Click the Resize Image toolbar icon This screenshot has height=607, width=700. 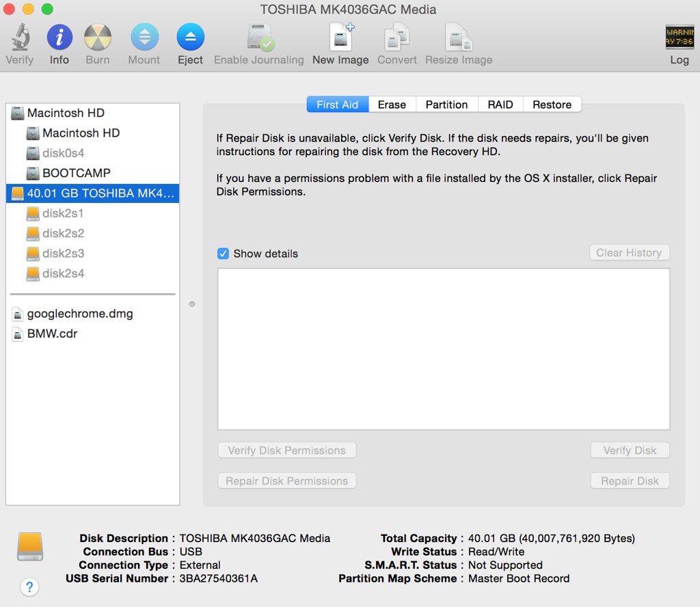[x=459, y=38]
